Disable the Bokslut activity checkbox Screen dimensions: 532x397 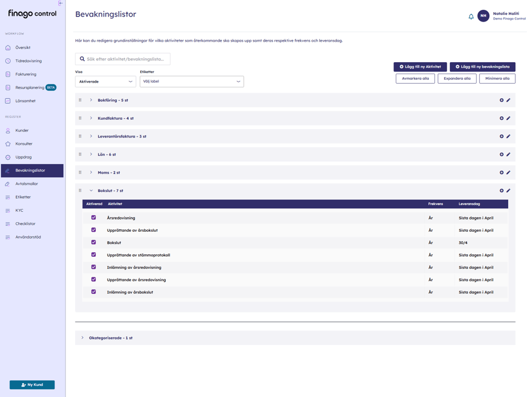tap(94, 242)
